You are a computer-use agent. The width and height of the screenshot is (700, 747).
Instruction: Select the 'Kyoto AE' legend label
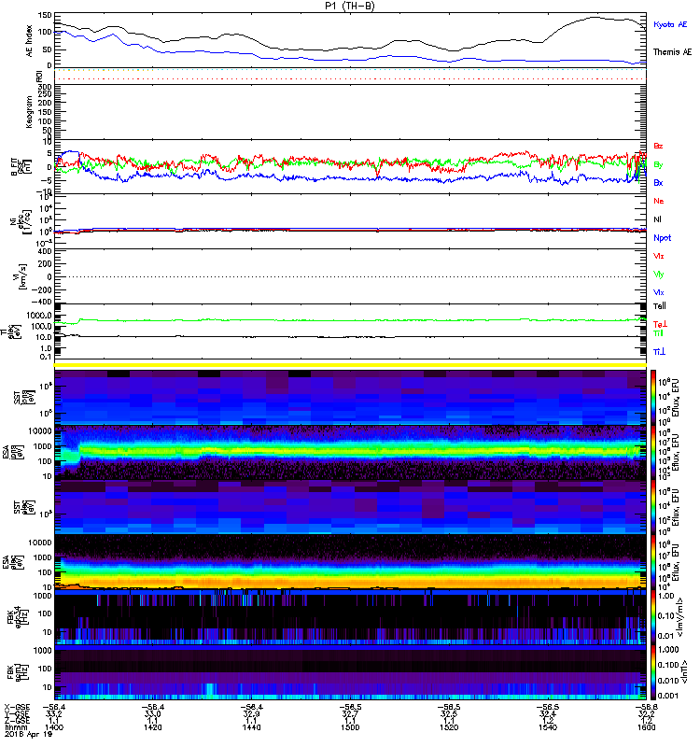click(x=670, y=24)
